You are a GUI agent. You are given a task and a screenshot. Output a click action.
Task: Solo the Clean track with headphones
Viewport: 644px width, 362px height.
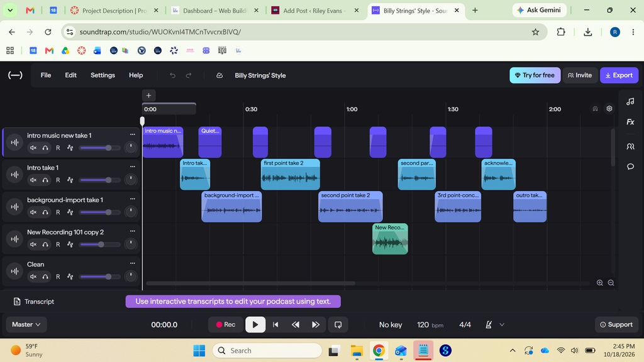(45, 277)
